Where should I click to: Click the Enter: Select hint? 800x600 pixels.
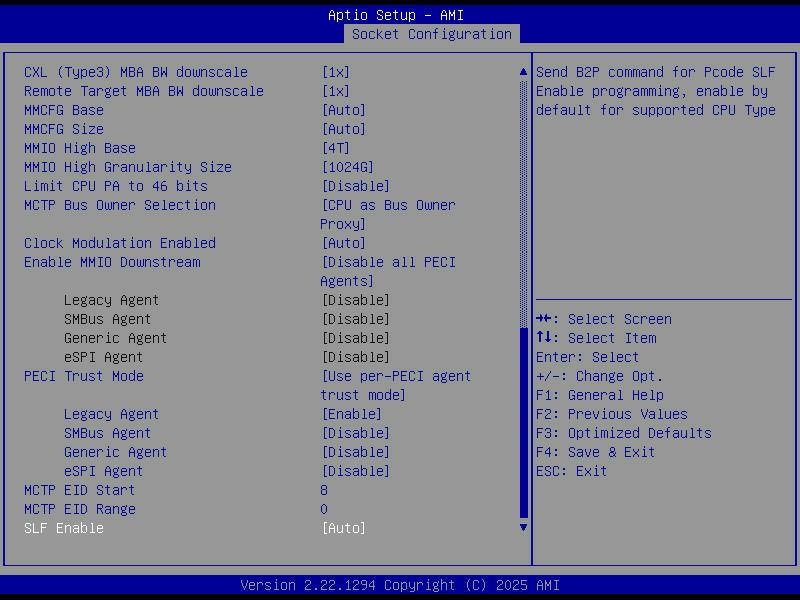tap(588, 357)
